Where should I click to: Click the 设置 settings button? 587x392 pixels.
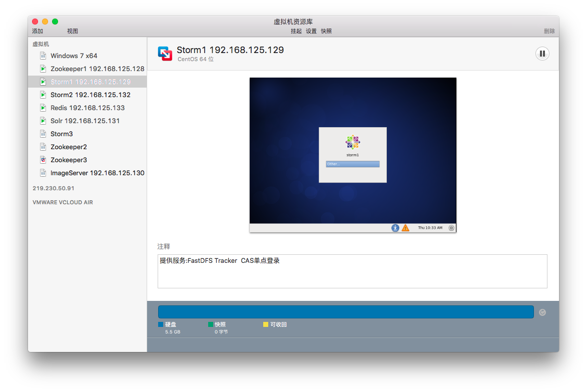tap(311, 31)
